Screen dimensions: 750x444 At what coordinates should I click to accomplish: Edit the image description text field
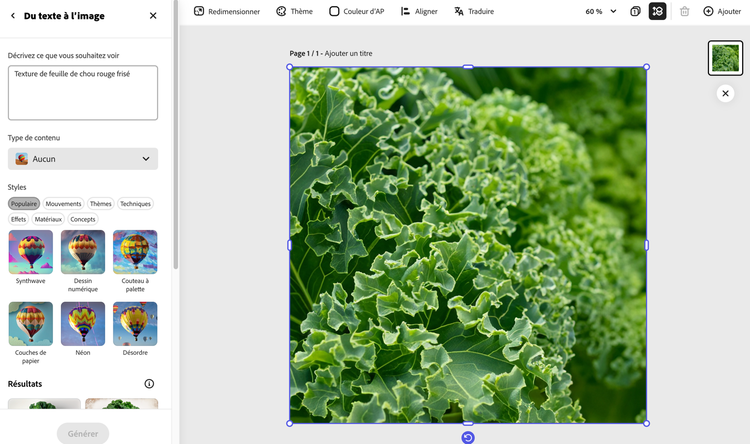tap(83, 93)
